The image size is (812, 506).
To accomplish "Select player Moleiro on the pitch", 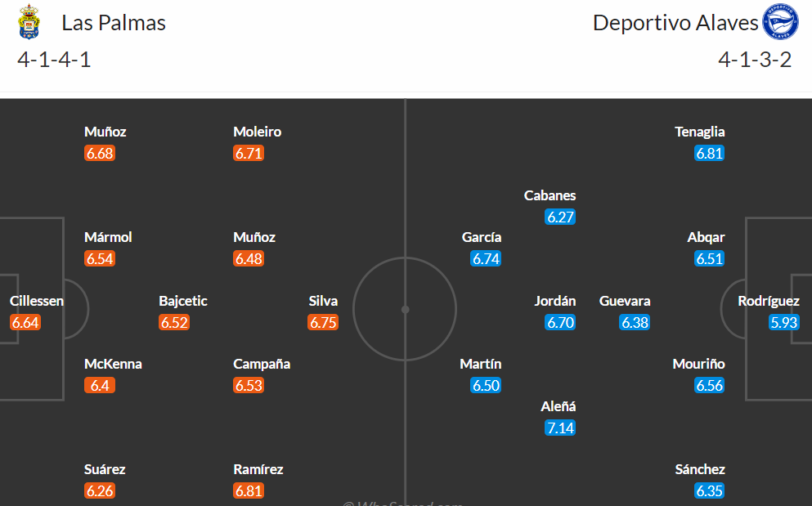I will point(257,132).
